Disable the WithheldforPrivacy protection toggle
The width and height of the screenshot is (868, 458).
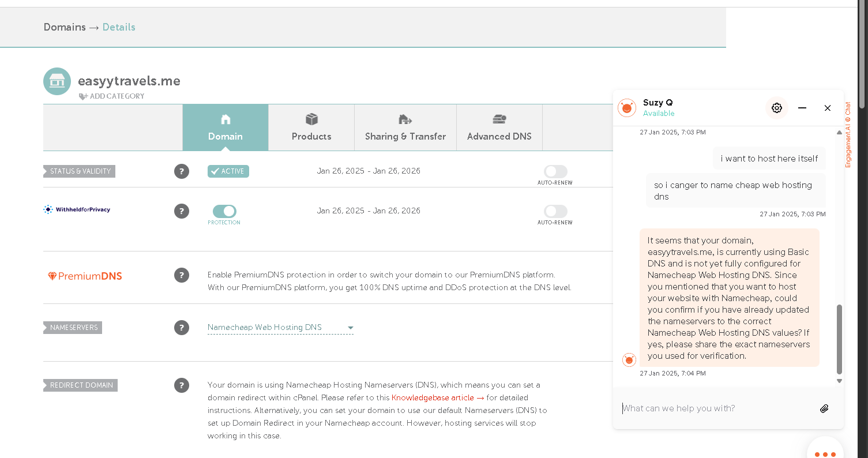[224, 211]
